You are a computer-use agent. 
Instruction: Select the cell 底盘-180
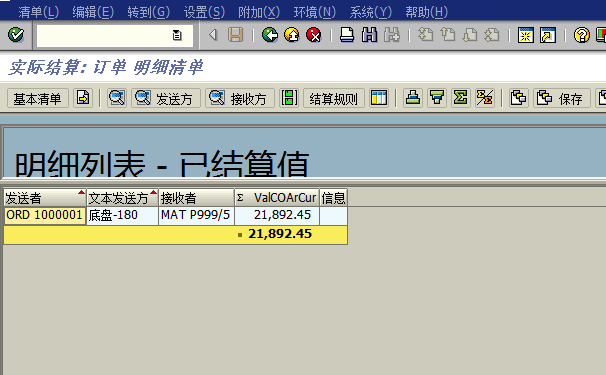(122, 215)
